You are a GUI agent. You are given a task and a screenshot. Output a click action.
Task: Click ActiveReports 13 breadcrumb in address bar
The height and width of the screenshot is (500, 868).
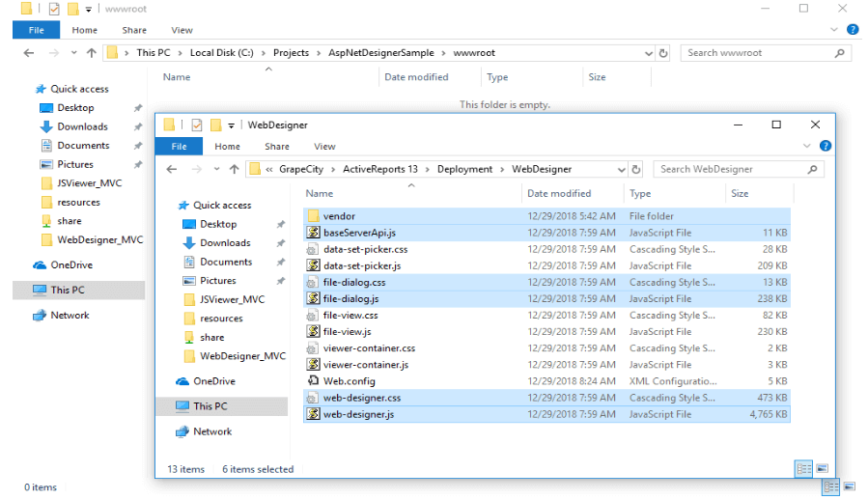(x=380, y=170)
